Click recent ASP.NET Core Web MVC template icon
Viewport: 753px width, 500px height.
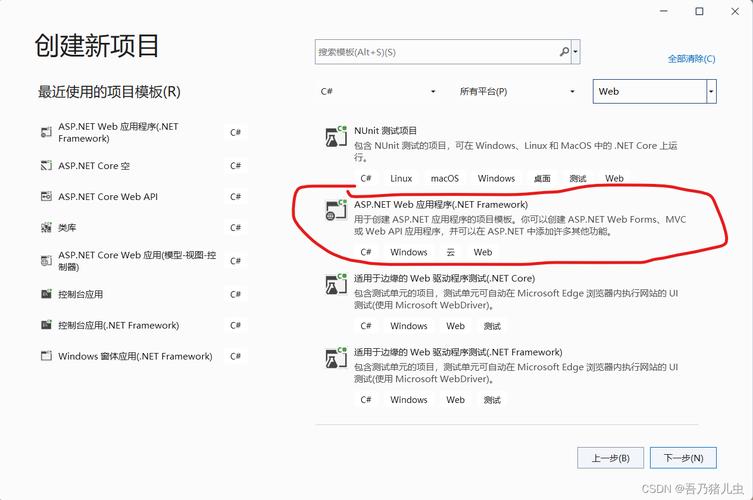point(46,261)
